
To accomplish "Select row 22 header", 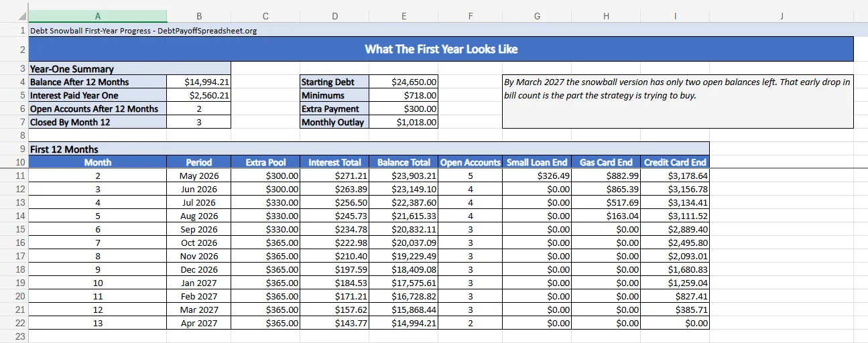I will click(14, 323).
